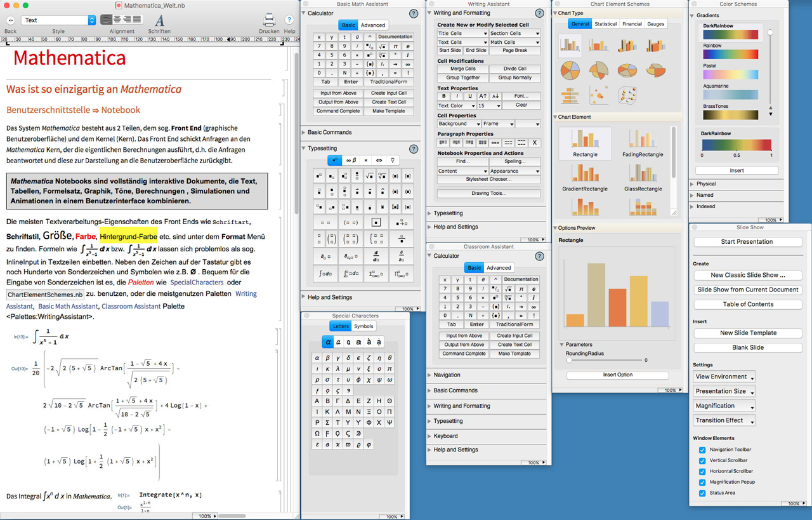Image resolution: width=812 pixels, height=520 pixels.
Task: Toggle Status Area checkbox
Action: click(702, 493)
